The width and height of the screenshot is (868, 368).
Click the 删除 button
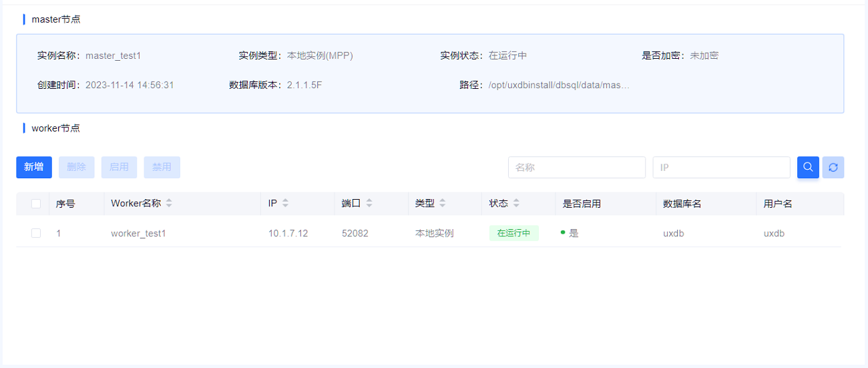pyautogui.click(x=77, y=167)
